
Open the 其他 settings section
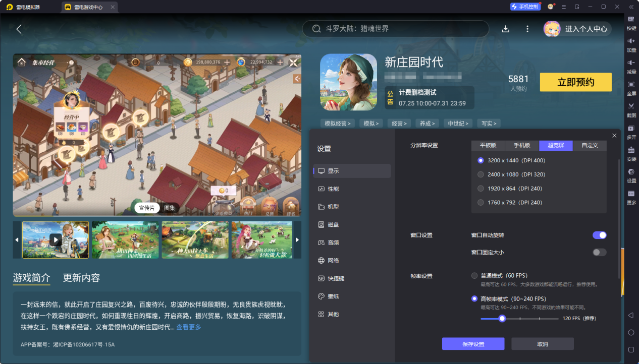(x=352, y=314)
